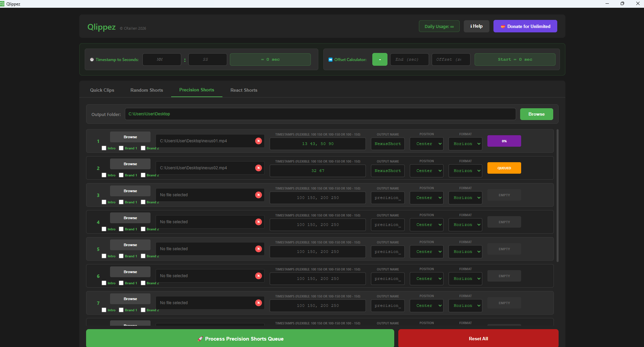
Task: Click the EMPTY status in row 3
Action: coord(504,195)
